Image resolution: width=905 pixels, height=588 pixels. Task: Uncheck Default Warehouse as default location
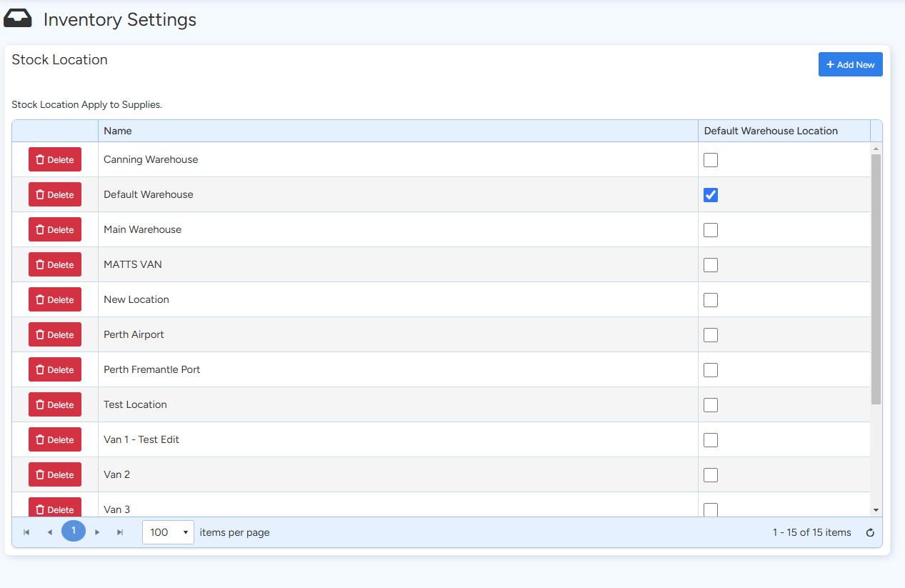tap(710, 195)
